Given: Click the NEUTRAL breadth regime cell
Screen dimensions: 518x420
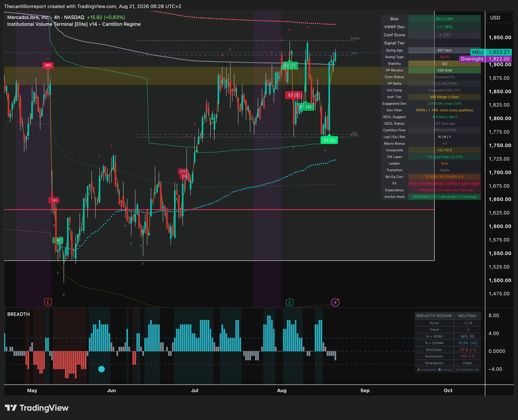Looking at the screenshot, I should pyautogui.click(x=467, y=316).
